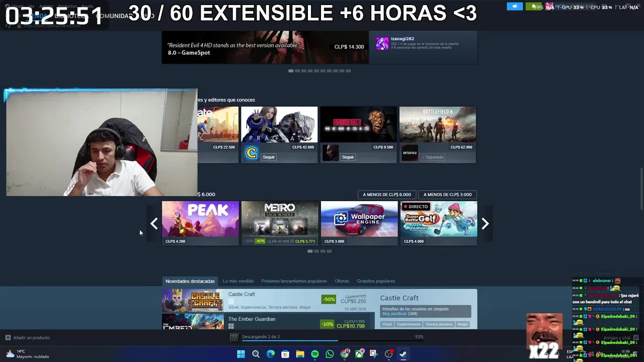Screen dimensions: 644x362
Task: Click the Battlefield publisher logo icon
Action: click(410, 153)
